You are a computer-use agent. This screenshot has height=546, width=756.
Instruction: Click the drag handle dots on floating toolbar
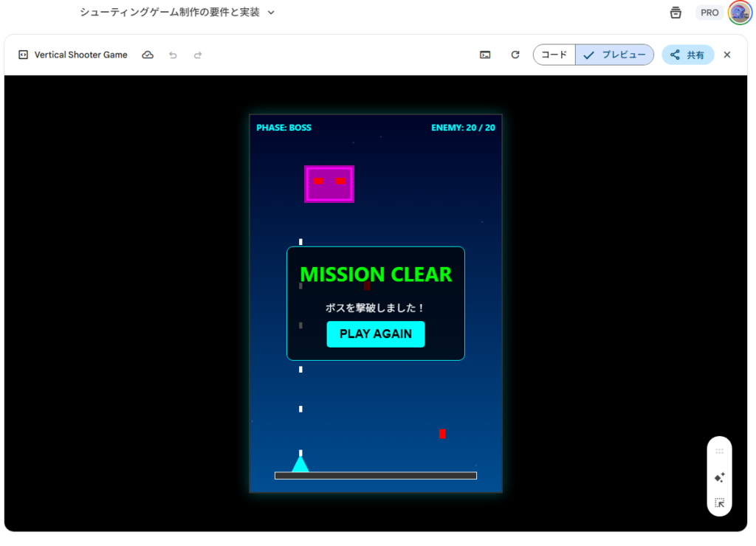(x=719, y=451)
